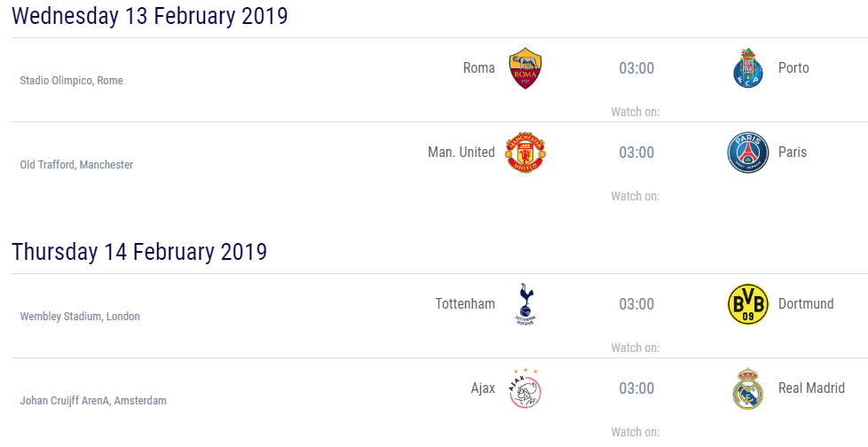The height and width of the screenshot is (447, 868).
Task: Open the Roma team name link
Action: click(479, 68)
